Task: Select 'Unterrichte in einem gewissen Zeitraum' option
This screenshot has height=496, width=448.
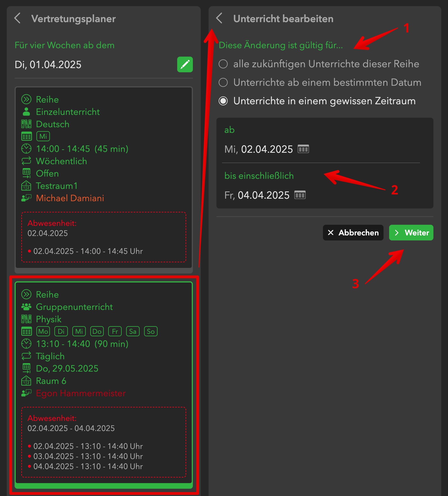Action: 317,101
